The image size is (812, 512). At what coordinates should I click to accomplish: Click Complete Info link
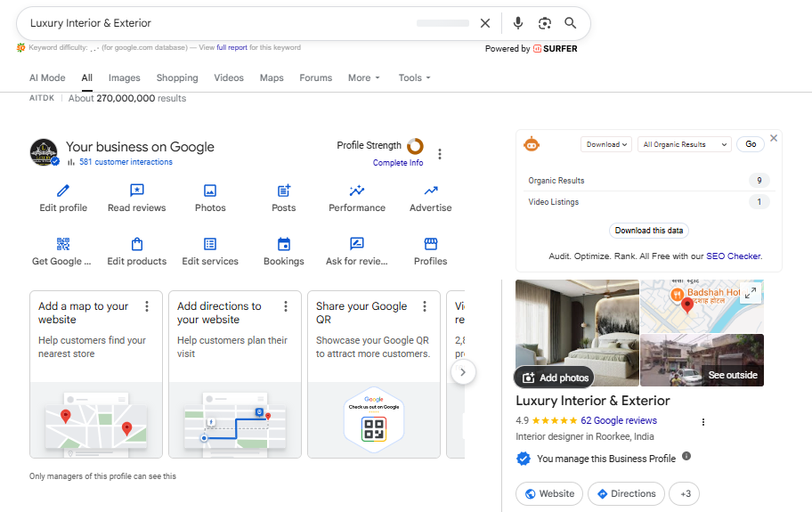tap(398, 163)
